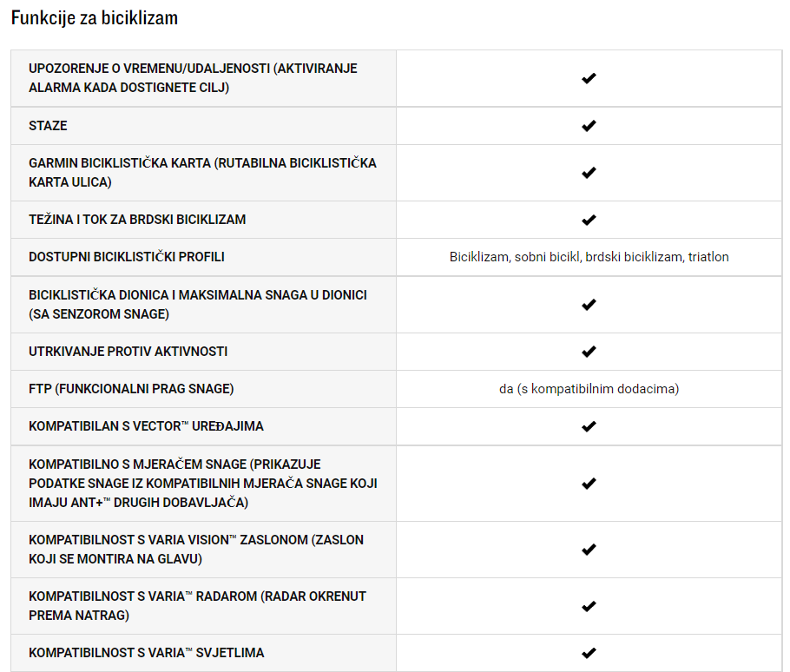The image size is (790, 672).
Task: Click the Dostupni biciklistički profili label
Action: (127, 257)
